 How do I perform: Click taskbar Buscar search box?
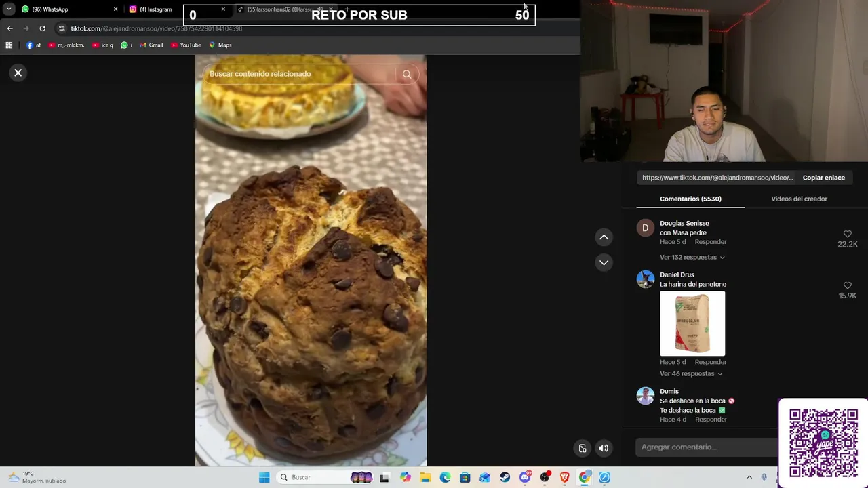(325, 477)
